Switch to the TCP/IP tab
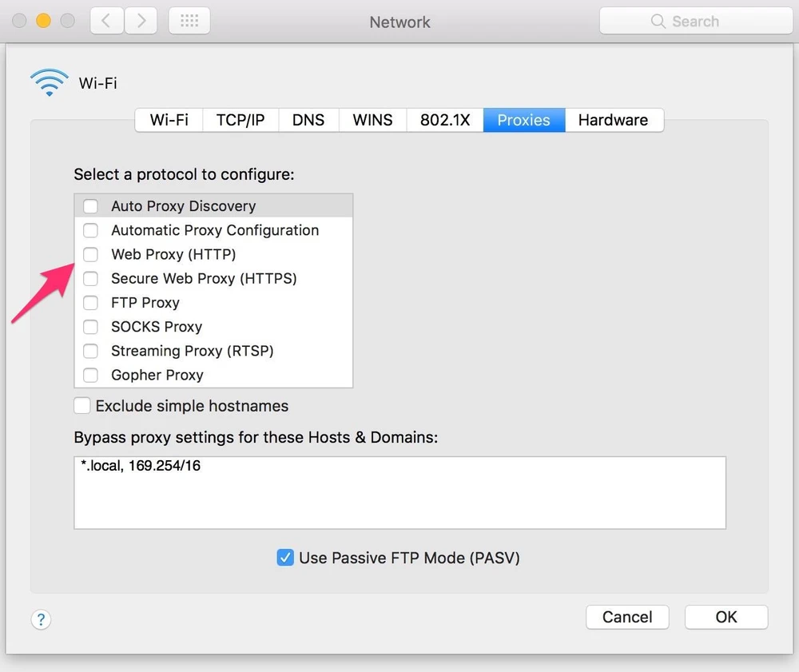The width and height of the screenshot is (799, 672). pyautogui.click(x=240, y=121)
